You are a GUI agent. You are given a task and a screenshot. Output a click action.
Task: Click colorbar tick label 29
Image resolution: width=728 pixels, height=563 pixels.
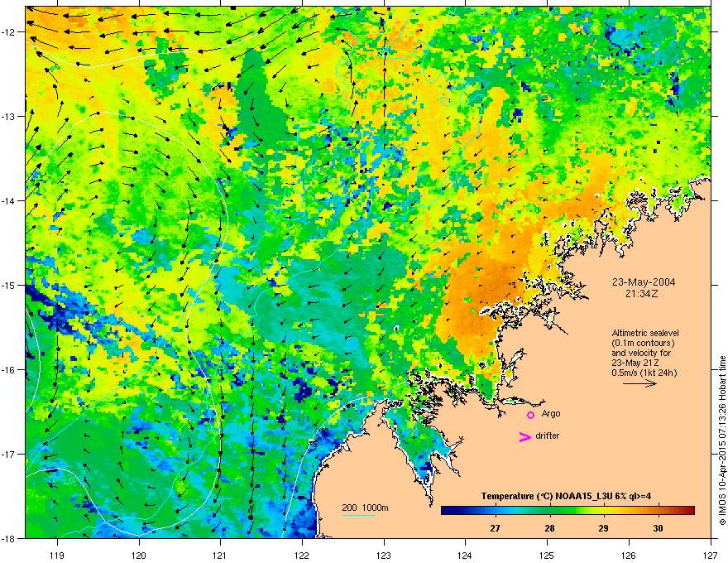(x=603, y=528)
